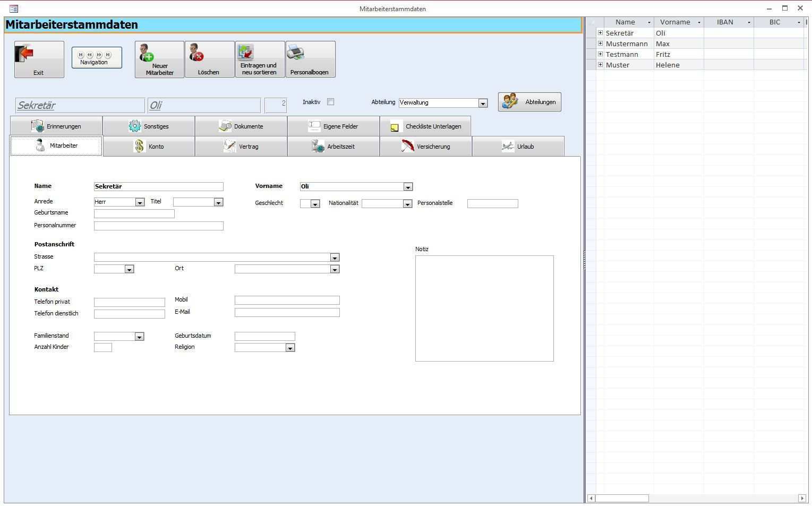The width and height of the screenshot is (812, 506).
Task: Open the Anrede dropdown list
Action: tap(139, 202)
